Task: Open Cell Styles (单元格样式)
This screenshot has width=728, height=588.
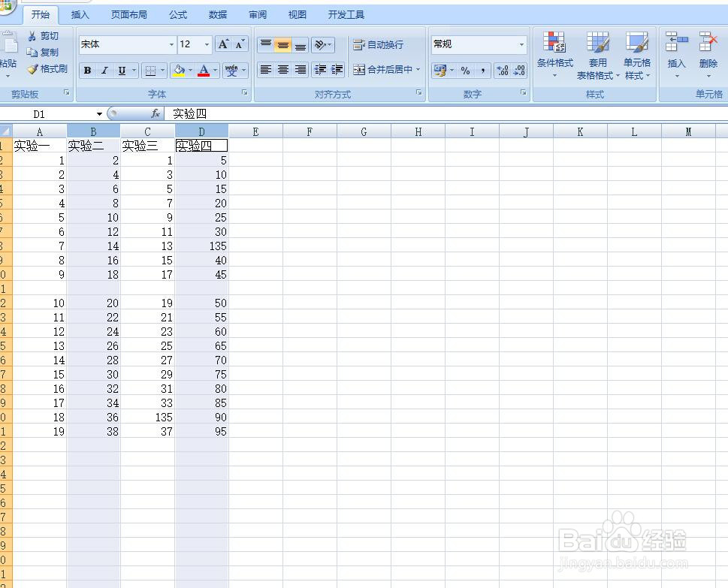Action: 636,55
